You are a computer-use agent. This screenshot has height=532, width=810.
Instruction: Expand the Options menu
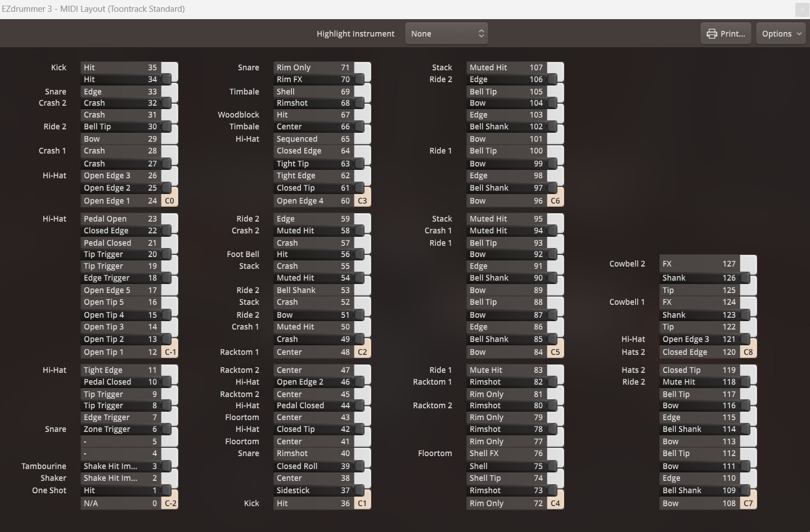coord(781,33)
